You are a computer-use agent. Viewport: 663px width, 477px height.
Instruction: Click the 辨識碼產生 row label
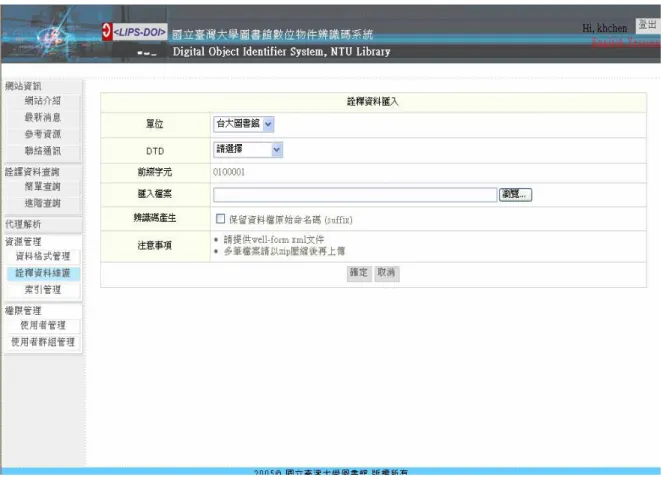(155, 218)
